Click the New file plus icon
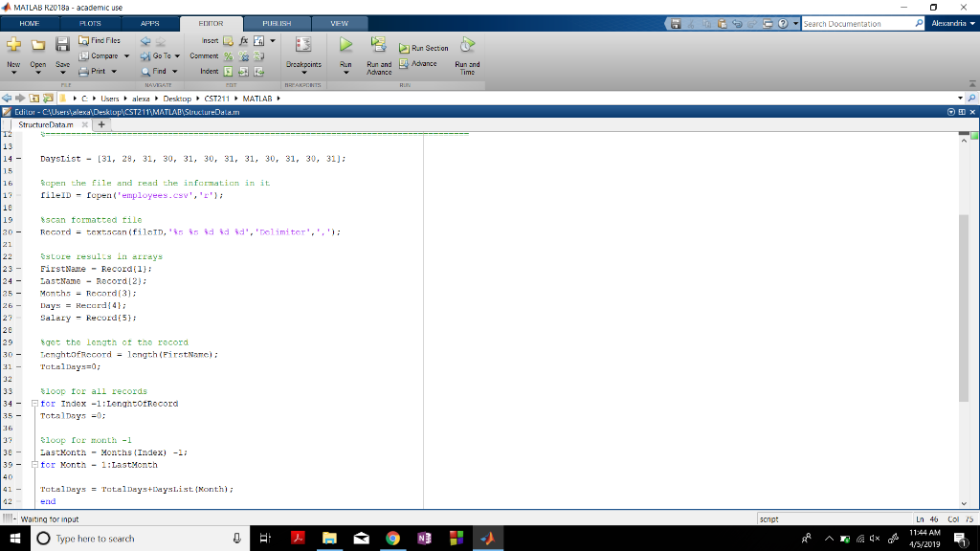Screen dimensions: 980x551 [13, 45]
